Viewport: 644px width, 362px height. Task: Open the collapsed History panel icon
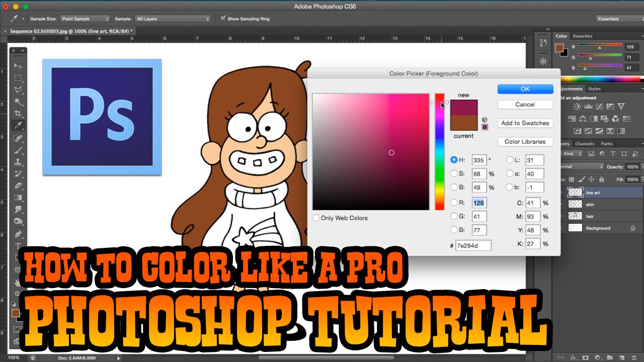[x=543, y=43]
